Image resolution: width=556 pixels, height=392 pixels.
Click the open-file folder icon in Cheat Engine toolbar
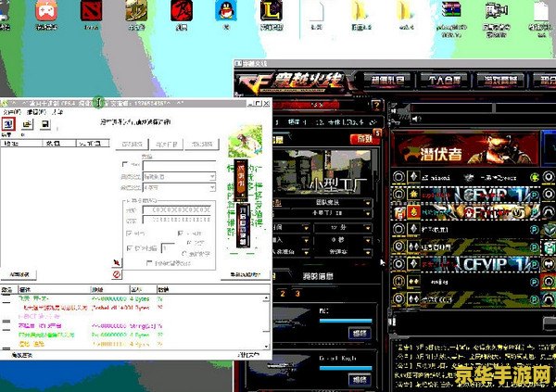27,124
